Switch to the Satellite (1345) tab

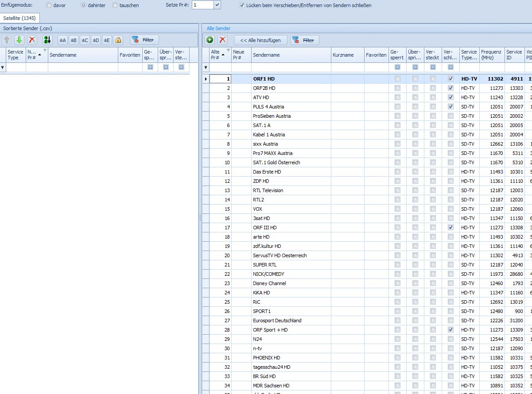(x=20, y=18)
